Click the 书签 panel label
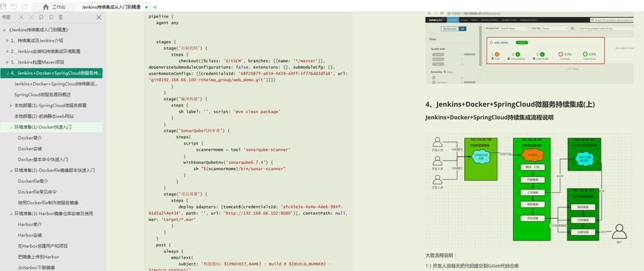Viewport: 644px width, 271px height. 6,17
